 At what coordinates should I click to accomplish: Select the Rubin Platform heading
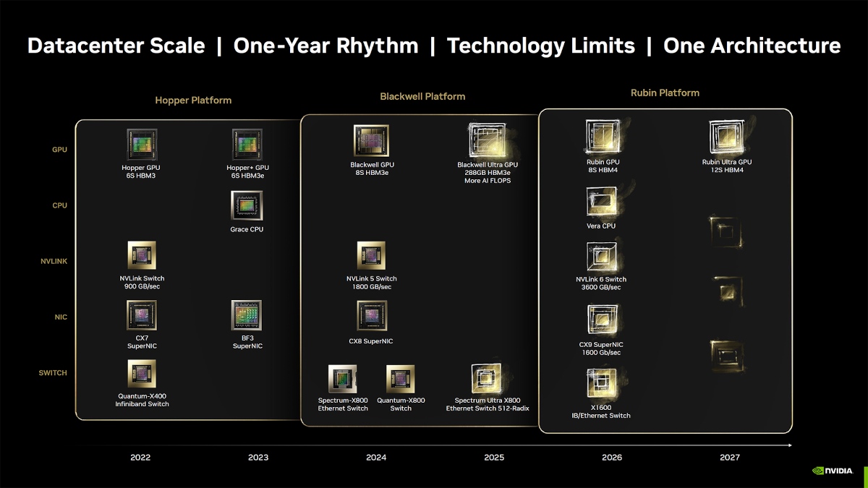[x=665, y=93]
